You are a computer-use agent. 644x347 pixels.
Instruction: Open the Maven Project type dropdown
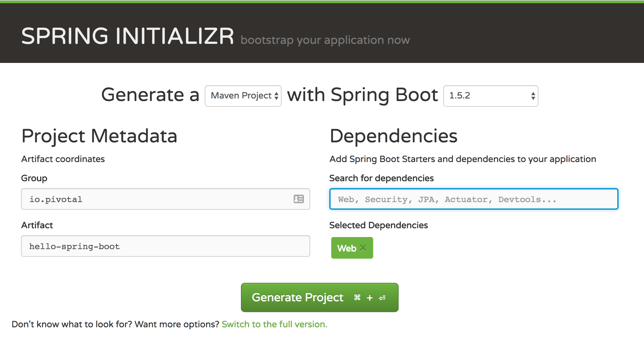[x=243, y=96]
